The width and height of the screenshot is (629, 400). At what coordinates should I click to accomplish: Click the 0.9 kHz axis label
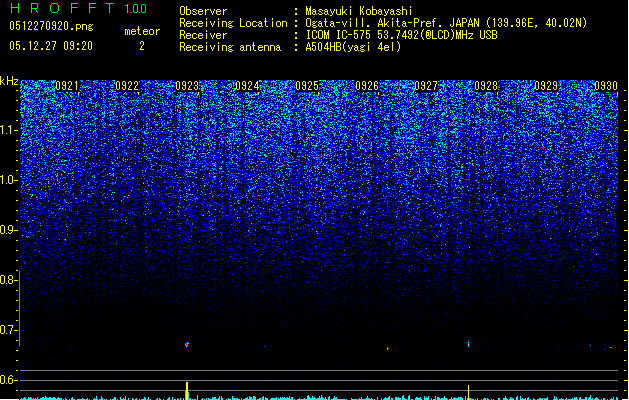(9, 230)
